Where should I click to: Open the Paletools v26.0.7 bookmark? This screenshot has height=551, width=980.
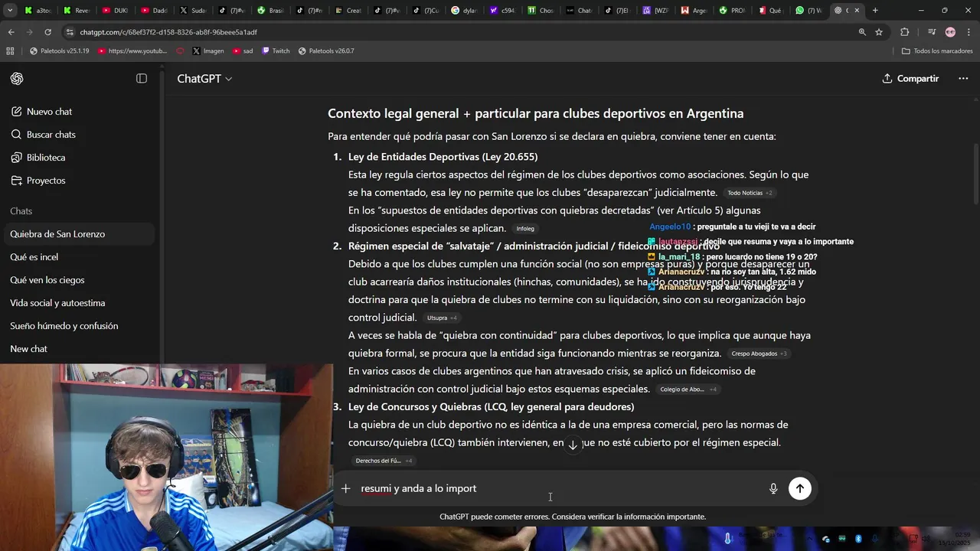tap(326, 51)
